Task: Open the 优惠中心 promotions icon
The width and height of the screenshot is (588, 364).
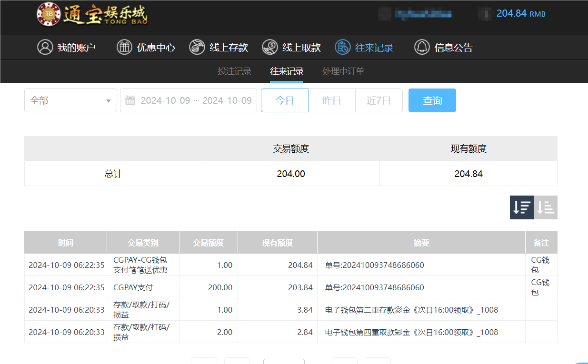Action: point(124,47)
